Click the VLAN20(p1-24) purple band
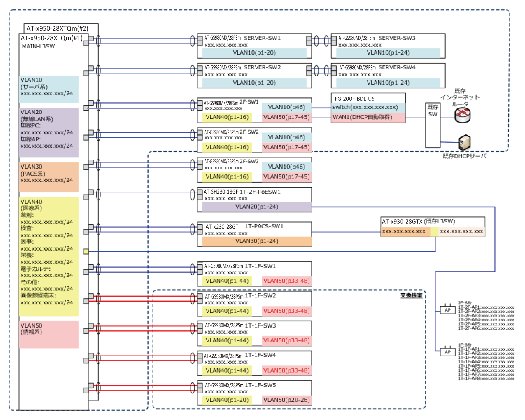 (x=257, y=207)
